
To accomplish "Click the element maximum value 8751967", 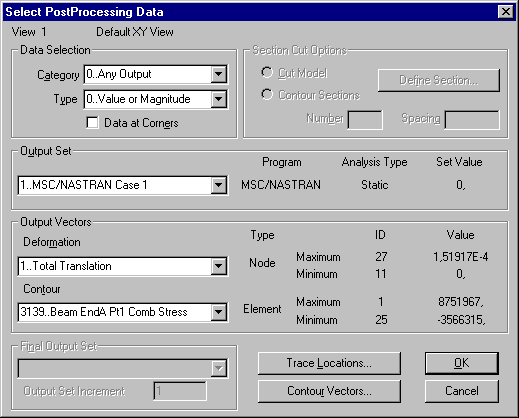I will [460, 302].
